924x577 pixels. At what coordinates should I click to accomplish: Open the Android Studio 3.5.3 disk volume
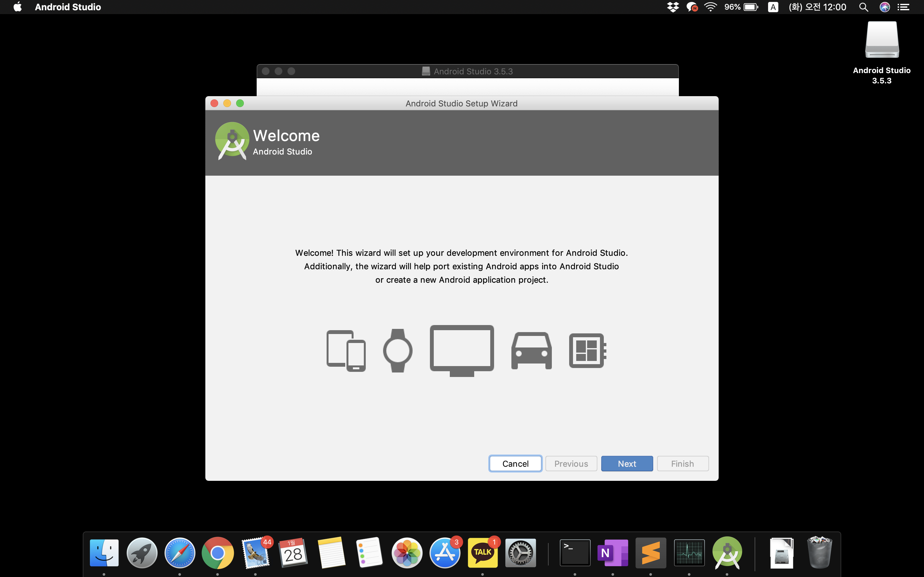(882, 40)
